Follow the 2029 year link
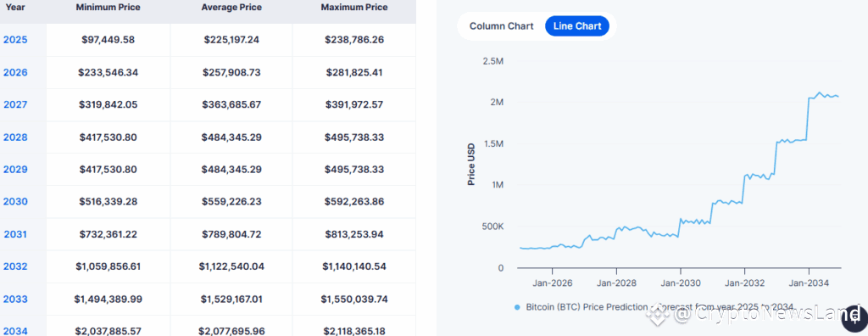Image resolution: width=868 pixels, height=336 pixels. (15, 169)
